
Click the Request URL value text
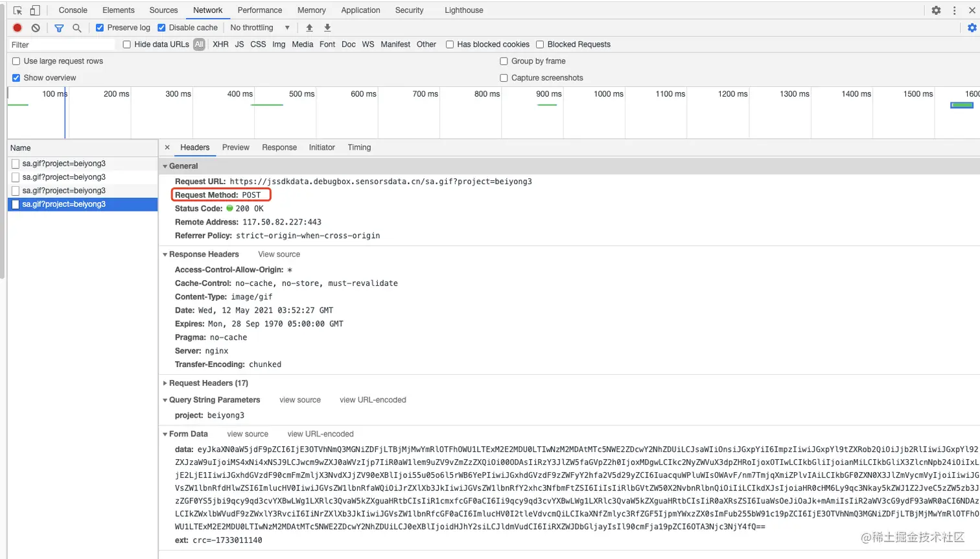[380, 182]
